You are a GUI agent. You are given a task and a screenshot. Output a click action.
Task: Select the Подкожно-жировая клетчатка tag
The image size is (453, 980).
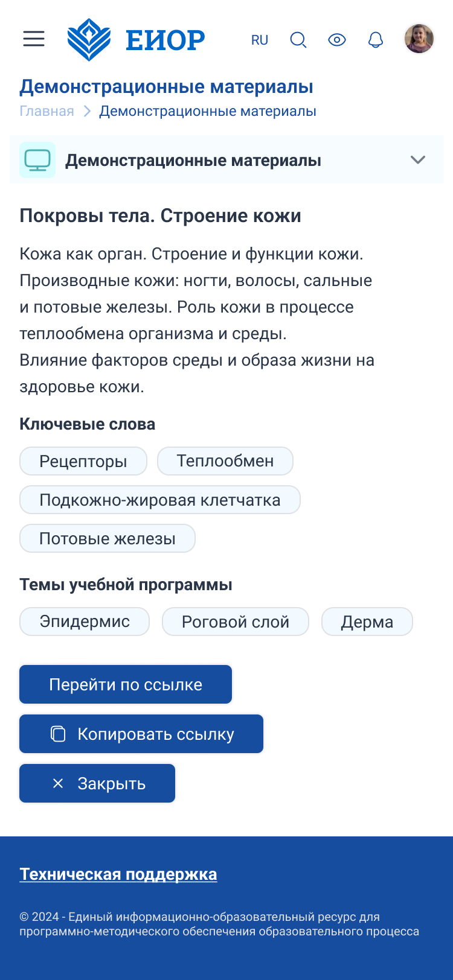[x=160, y=500]
